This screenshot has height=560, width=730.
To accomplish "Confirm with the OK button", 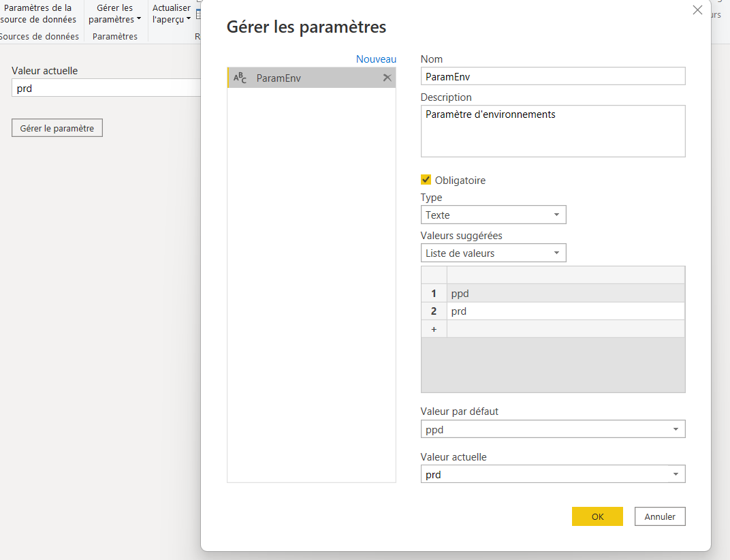I will pos(597,516).
